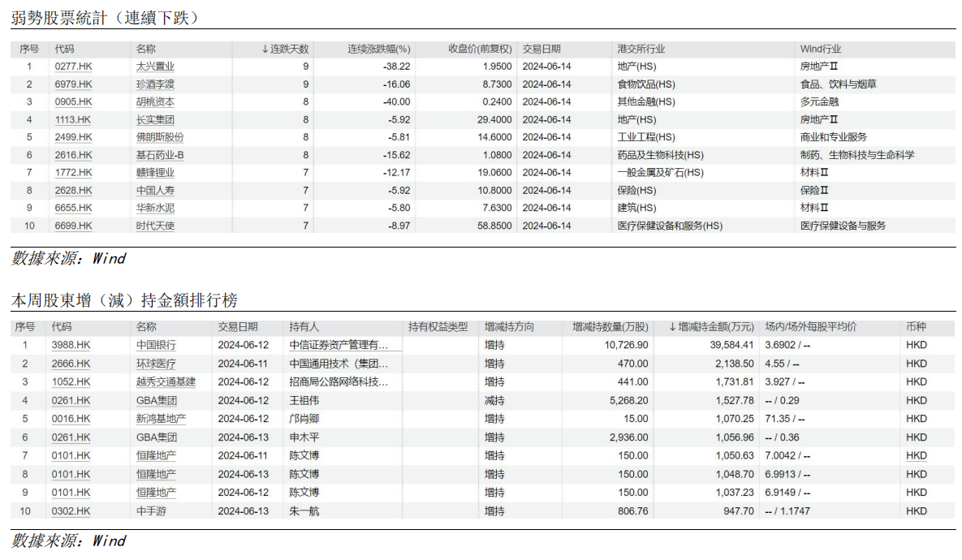Select the 增减持数量(万股) column header
This screenshot has width=962, height=560.
[x=610, y=327]
